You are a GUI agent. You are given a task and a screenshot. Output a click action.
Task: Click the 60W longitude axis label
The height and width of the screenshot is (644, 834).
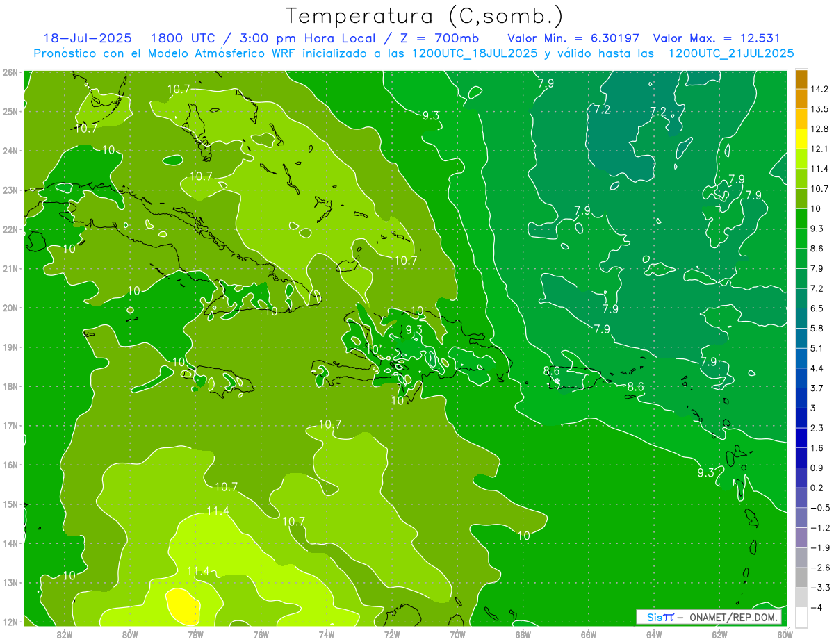(x=785, y=634)
